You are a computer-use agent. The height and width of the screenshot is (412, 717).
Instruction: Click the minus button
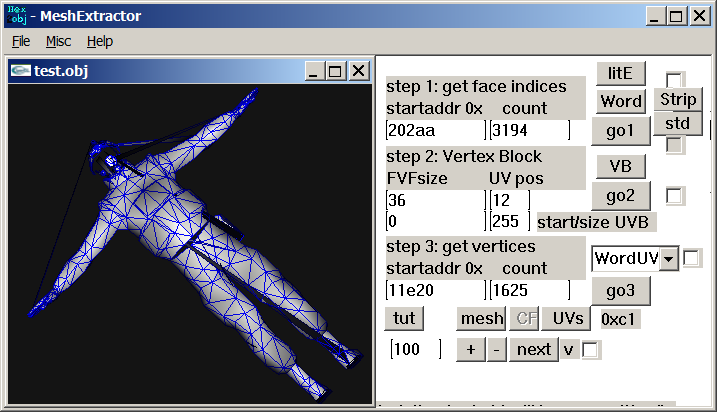(497, 350)
